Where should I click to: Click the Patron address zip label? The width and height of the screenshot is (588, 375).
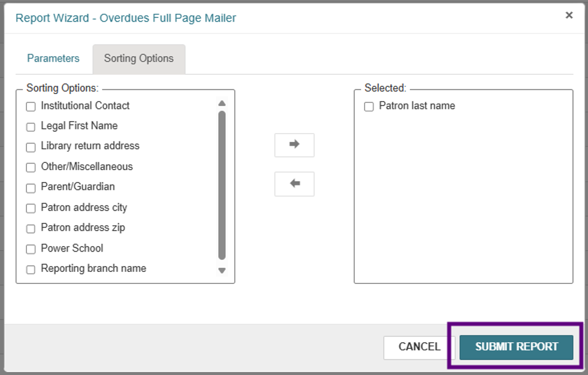83,228
